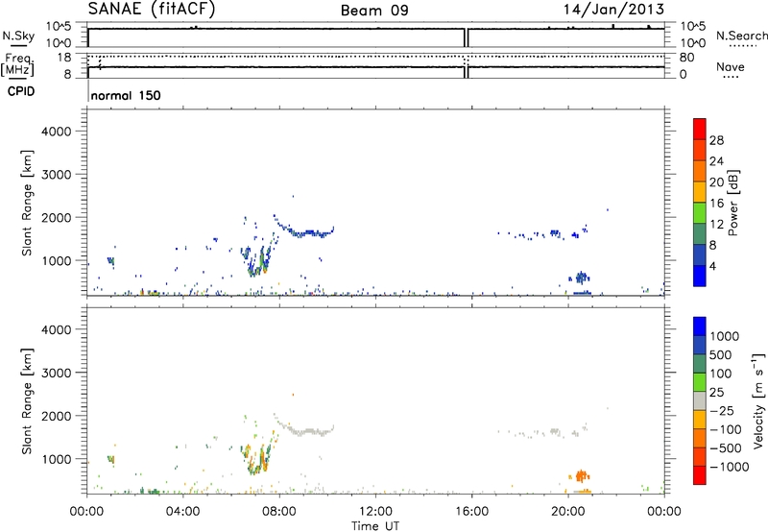The image size is (768, 532).
Task: Click the 20:00 time axis label
Action: (568, 512)
